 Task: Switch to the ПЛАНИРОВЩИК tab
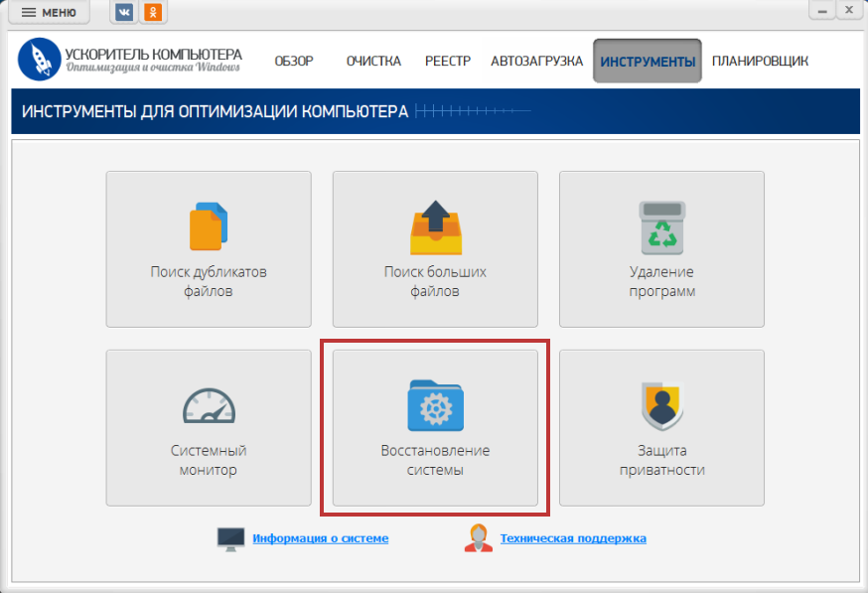pos(760,61)
